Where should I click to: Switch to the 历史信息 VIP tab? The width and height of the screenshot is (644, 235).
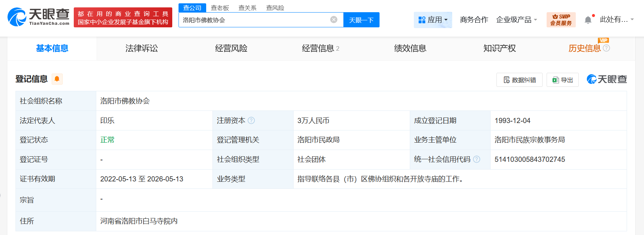[x=585, y=48]
